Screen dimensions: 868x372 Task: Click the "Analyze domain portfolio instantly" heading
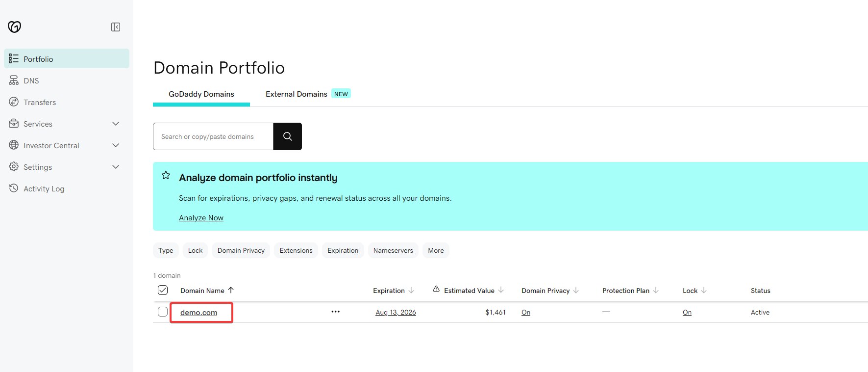click(x=258, y=178)
